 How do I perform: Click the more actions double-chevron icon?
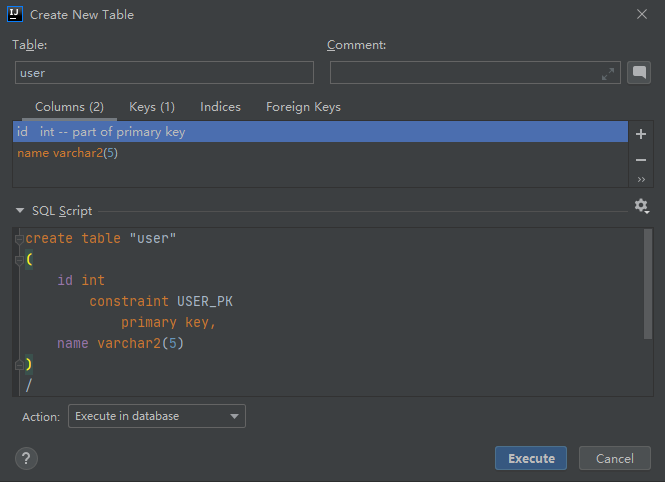[641, 180]
